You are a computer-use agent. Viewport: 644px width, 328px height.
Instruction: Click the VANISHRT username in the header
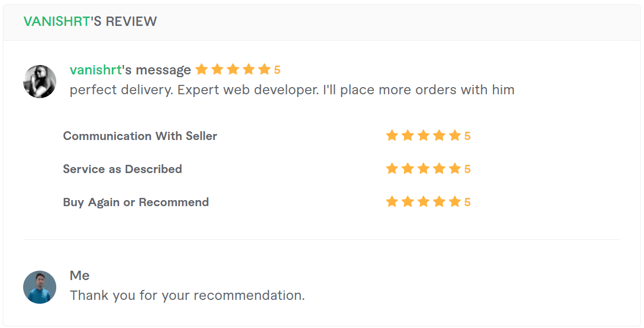click(56, 21)
